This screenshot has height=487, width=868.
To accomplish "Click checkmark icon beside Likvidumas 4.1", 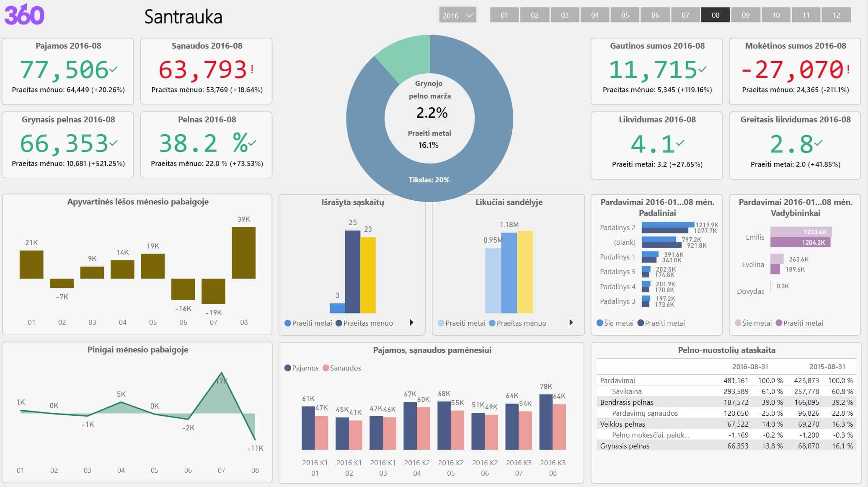I will (680, 143).
